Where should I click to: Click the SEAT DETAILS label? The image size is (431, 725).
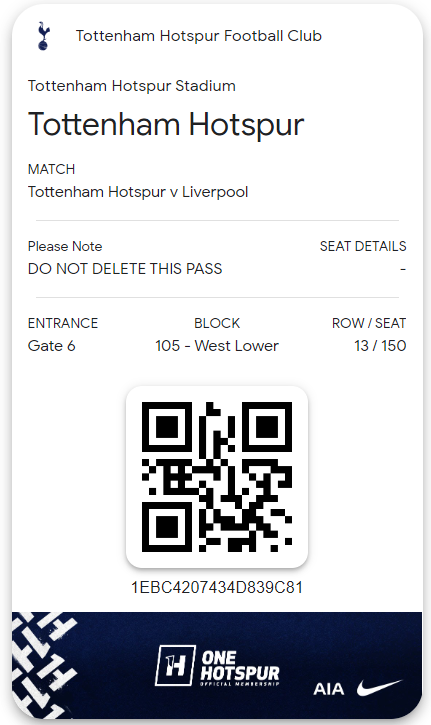point(363,246)
